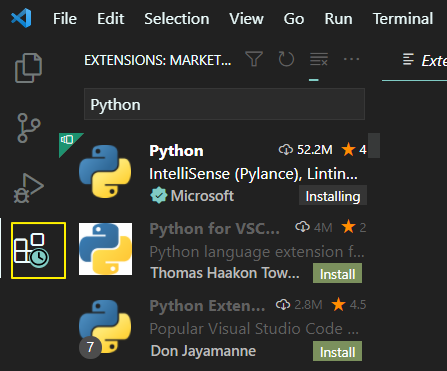The height and width of the screenshot is (371, 447).
Task: Click the Thomas Haakon Tow... publisher name
Action: pyautogui.click(x=225, y=273)
